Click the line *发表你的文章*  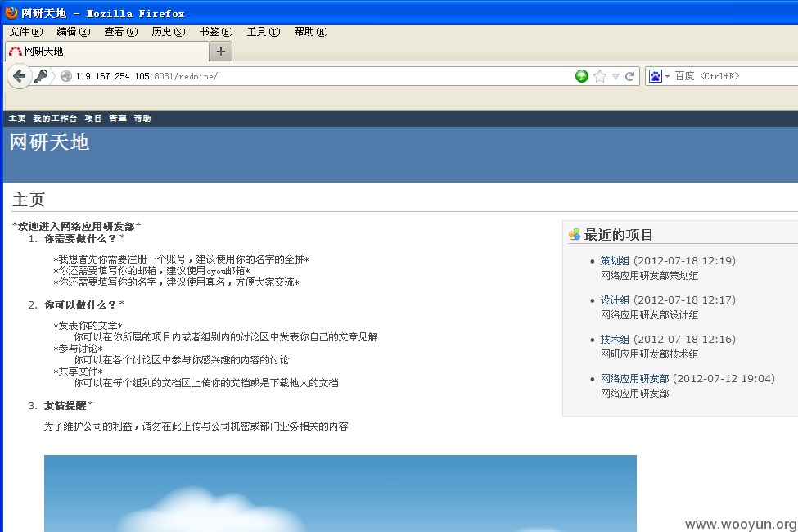(88, 325)
